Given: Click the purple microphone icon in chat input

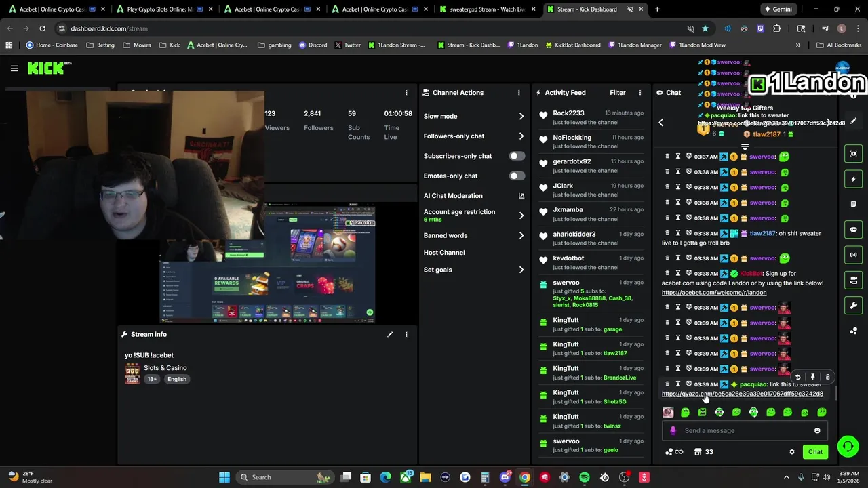Looking at the screenshot, I should click(x=673, y=430).
